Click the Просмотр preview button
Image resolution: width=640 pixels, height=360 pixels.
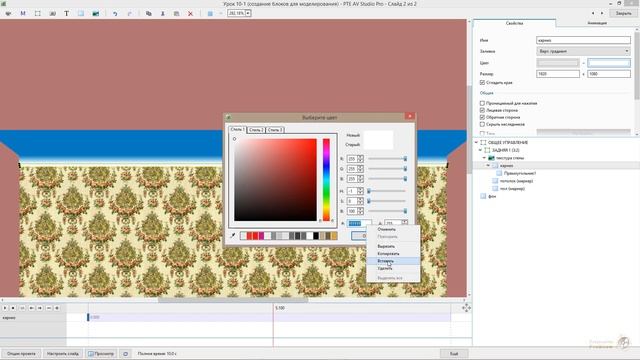click(x=101, y=353)
